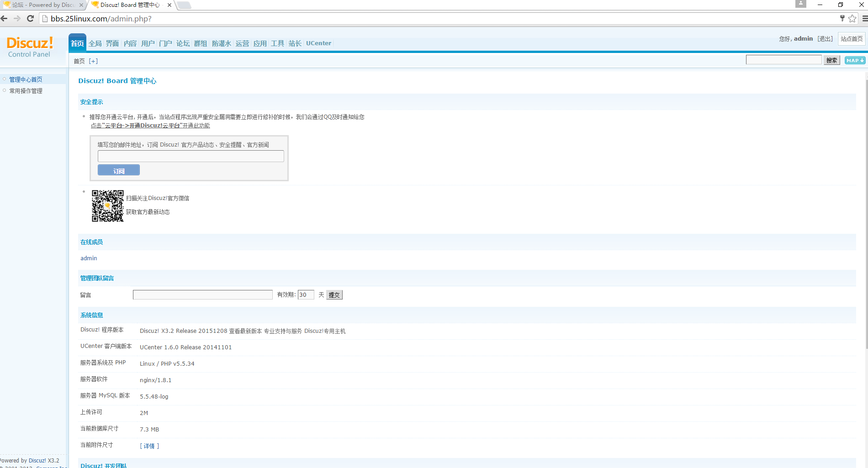The height and width of the screenshot is (468, 868).
Task: Click the 5.5.48-log MySQL version value
Action: pyautogui.click(x=154, y=397)
